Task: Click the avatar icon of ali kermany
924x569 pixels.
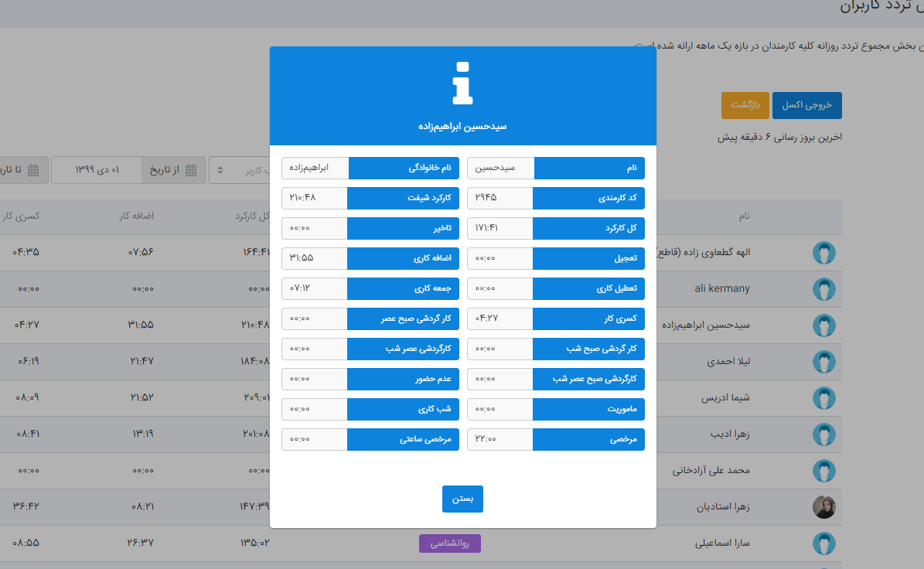Action: [823, 289]
